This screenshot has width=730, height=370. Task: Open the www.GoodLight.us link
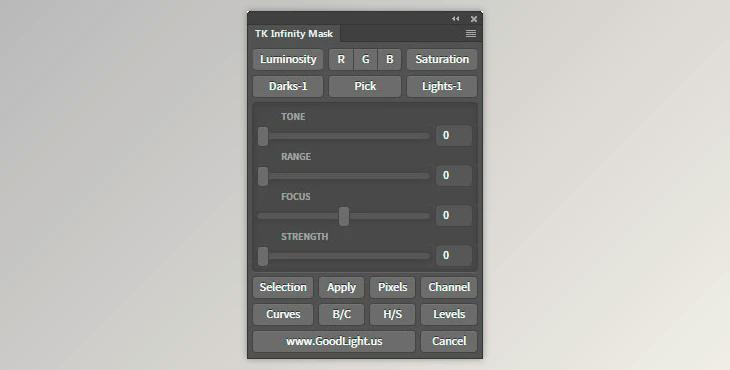click(334, 341)
